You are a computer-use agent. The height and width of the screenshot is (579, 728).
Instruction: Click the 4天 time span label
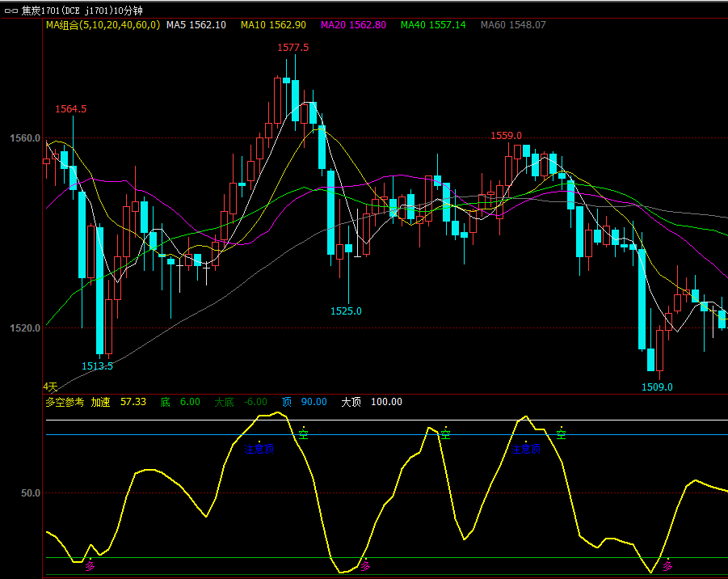click(51, 387)
